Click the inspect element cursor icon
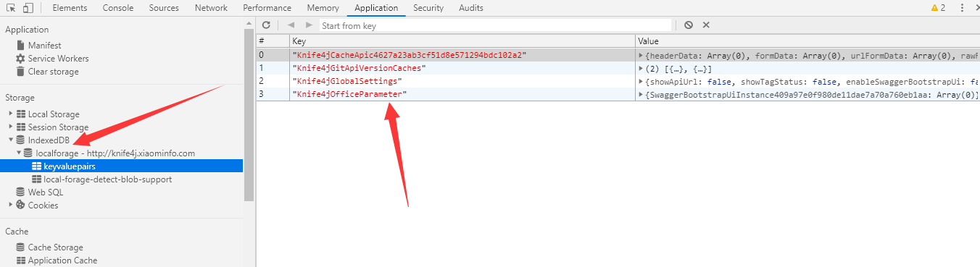Viewport: 980px width, 267px height. [x=12, y=8]
